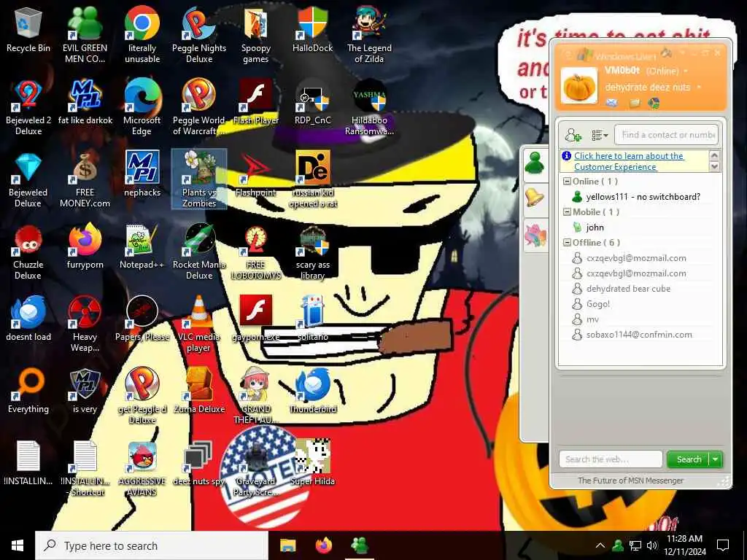Click the bell alerts tab in Messenger
747x560 pixels.
535,197
